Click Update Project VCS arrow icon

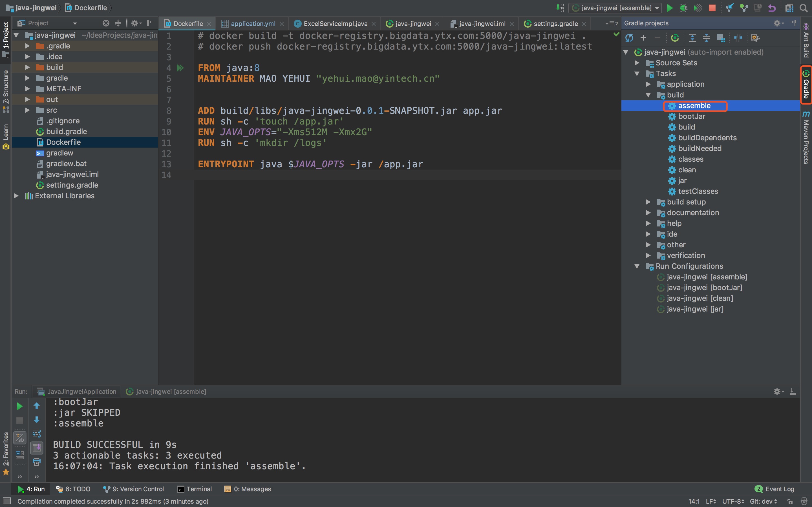[x=729, y=8]
